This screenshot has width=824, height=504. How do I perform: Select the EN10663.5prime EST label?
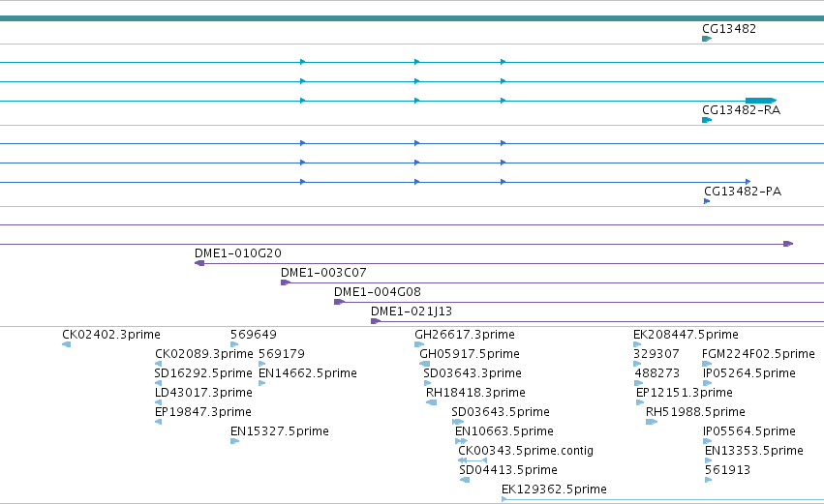point(504,432)
